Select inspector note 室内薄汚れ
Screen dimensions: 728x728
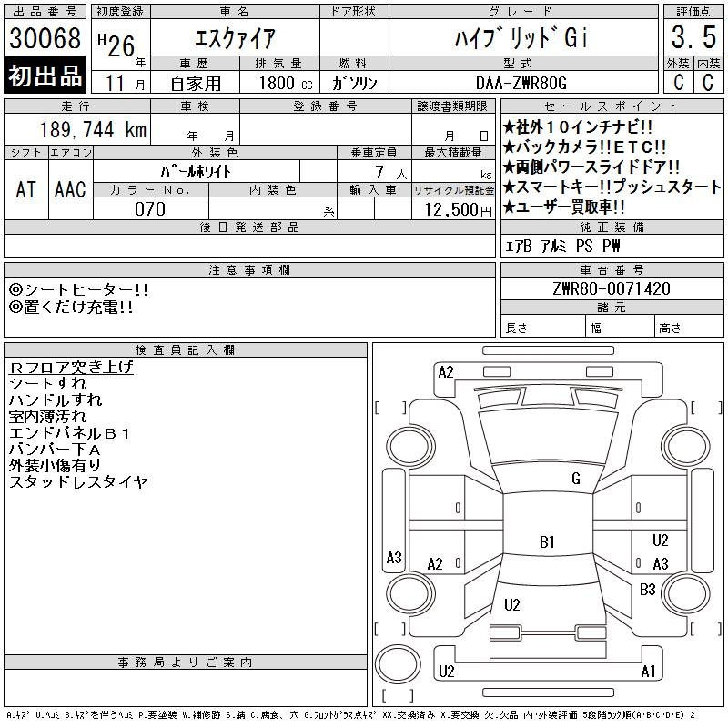pyautogui.click(x=48, y=416)
